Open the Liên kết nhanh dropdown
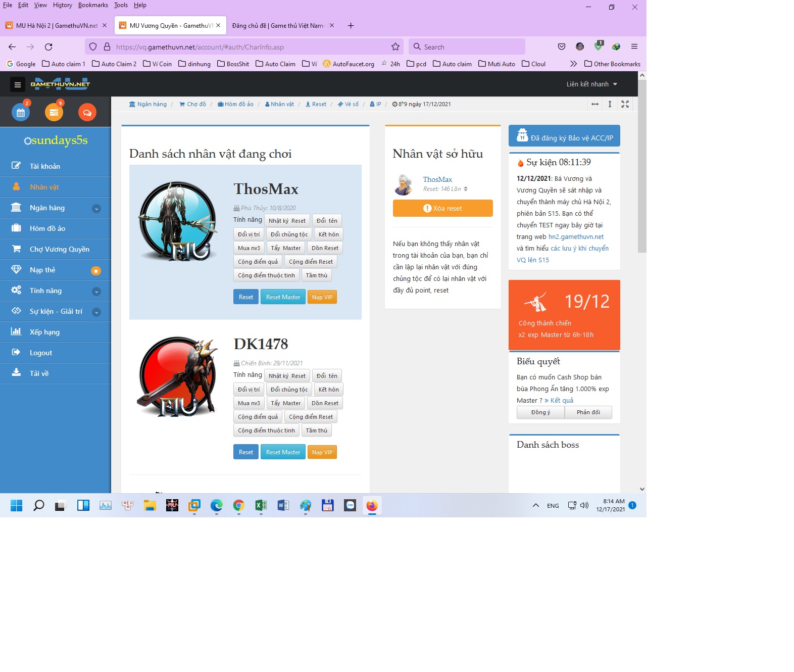 pos(591,84)
